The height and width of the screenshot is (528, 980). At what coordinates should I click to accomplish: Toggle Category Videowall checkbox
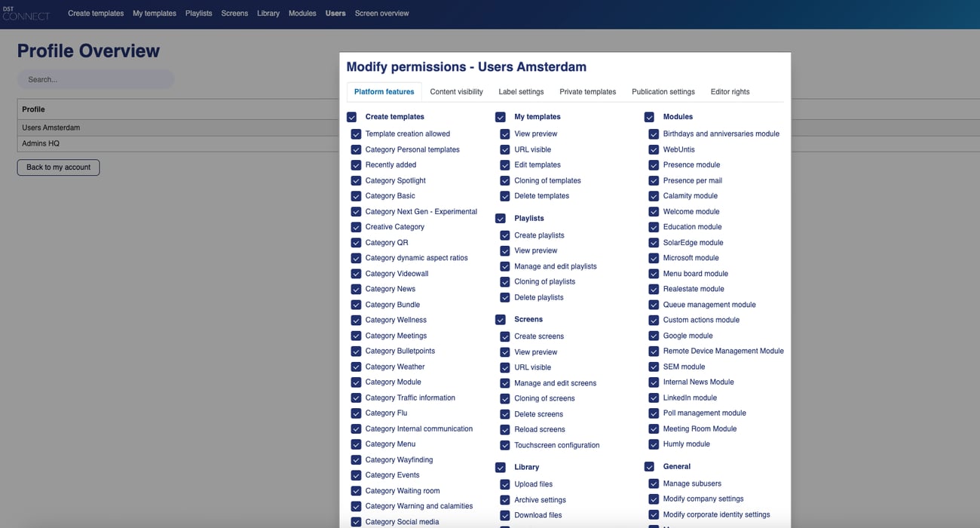pos(356,273)
